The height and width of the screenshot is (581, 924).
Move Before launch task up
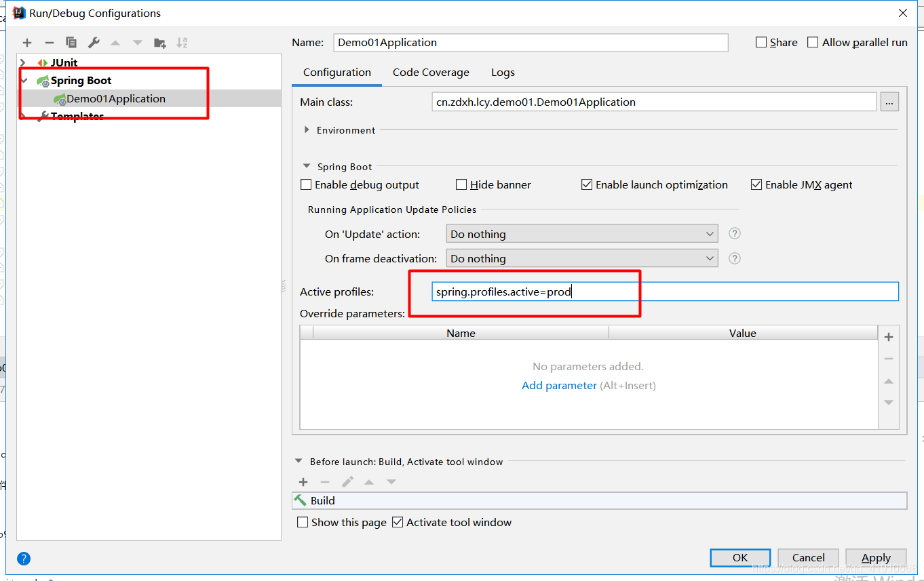(369, 482)
